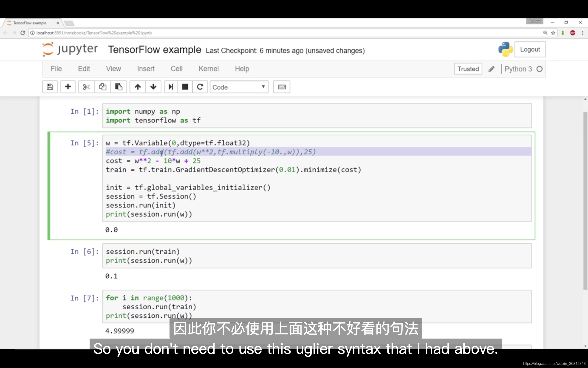
Task: Open the File menu
Action: click(x=56, y=69)
